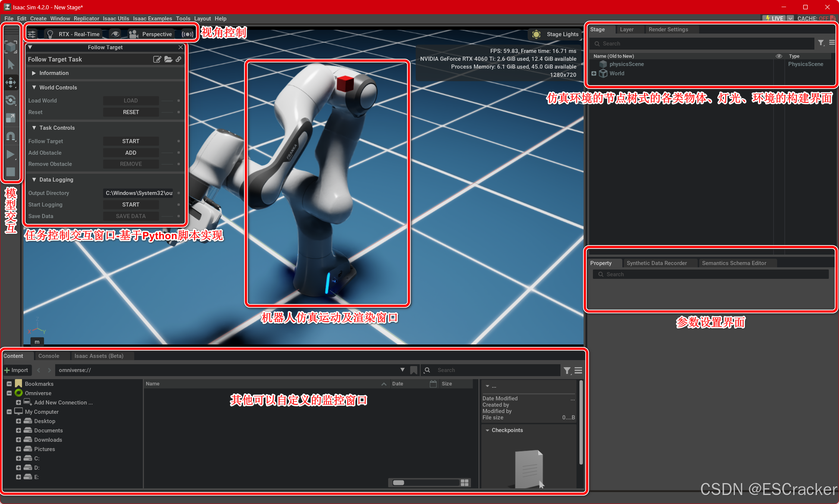Open the viewport eye display options

(x=115, y=34)
